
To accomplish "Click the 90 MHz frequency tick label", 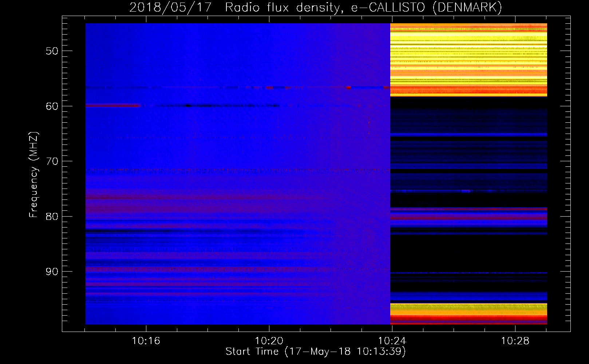I will tap(52, 272).
